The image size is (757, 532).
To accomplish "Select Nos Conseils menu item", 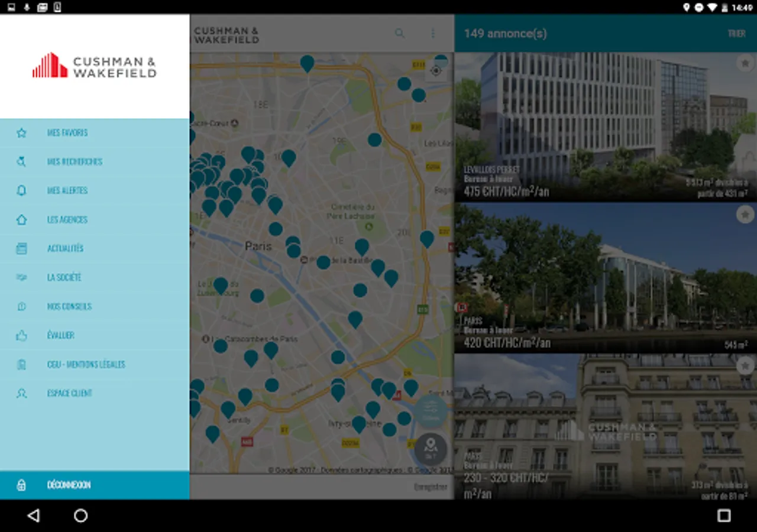I will (x=95, y=306).
